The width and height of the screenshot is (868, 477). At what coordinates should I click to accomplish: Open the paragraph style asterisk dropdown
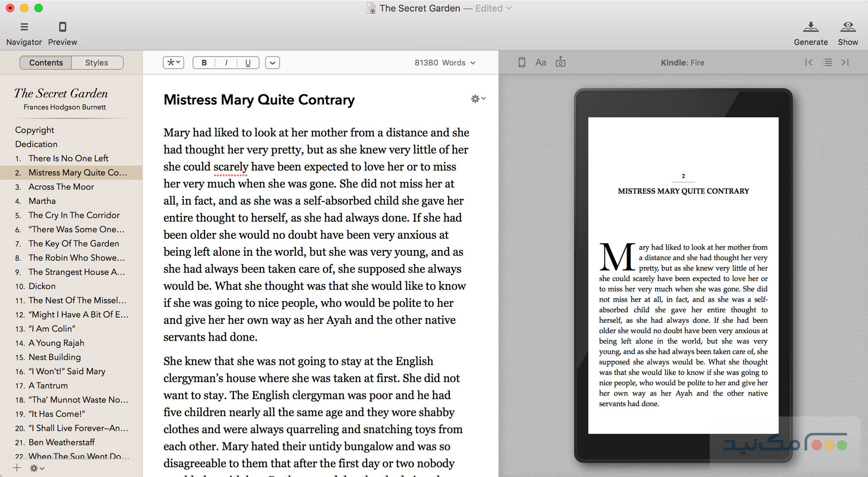click(x=174, y=63)
